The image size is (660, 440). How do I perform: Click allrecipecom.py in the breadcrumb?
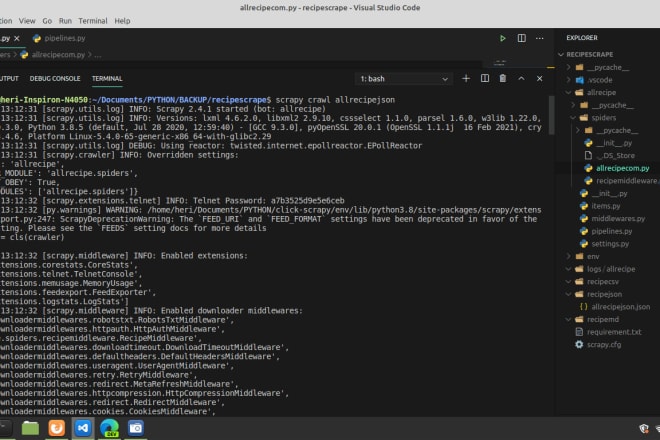(58, 55)
